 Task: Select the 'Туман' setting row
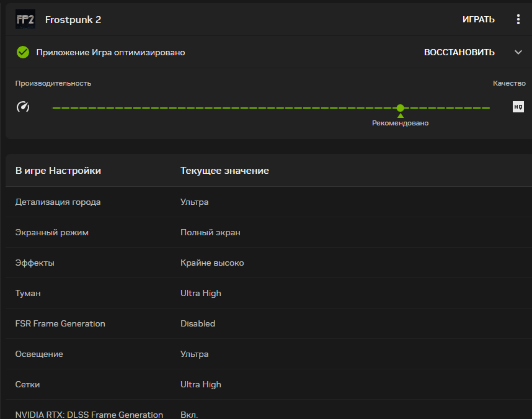click(x=268, y=293)
